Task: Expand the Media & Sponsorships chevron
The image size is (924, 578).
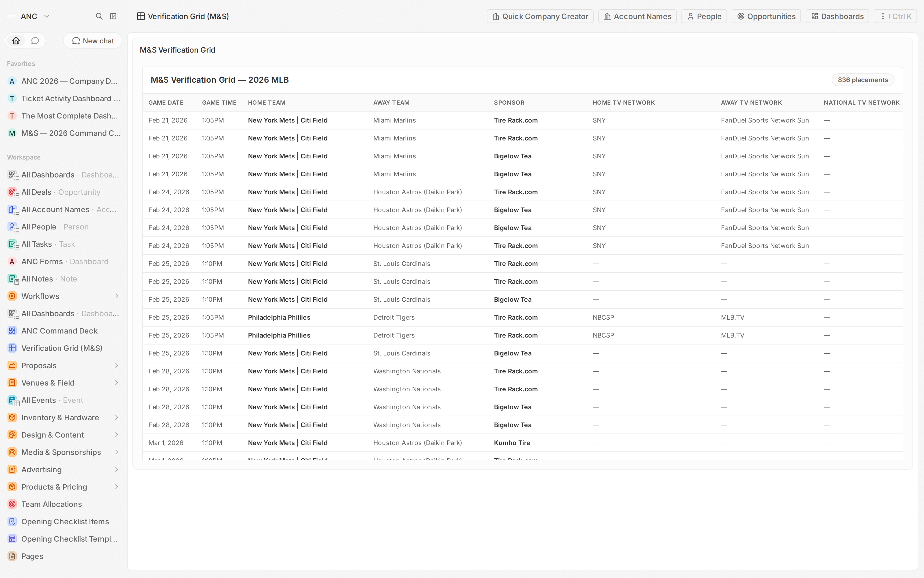Action: pyautogui.click(x=117, y=452)
